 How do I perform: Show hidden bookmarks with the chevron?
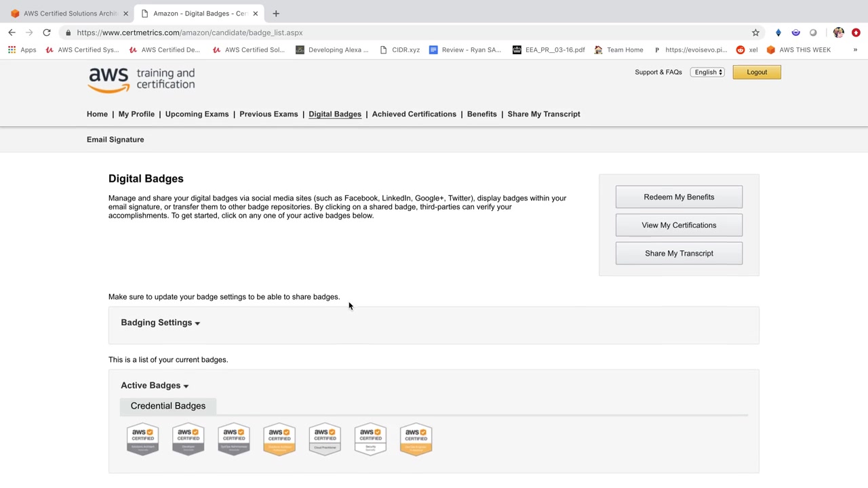[855, 49]
